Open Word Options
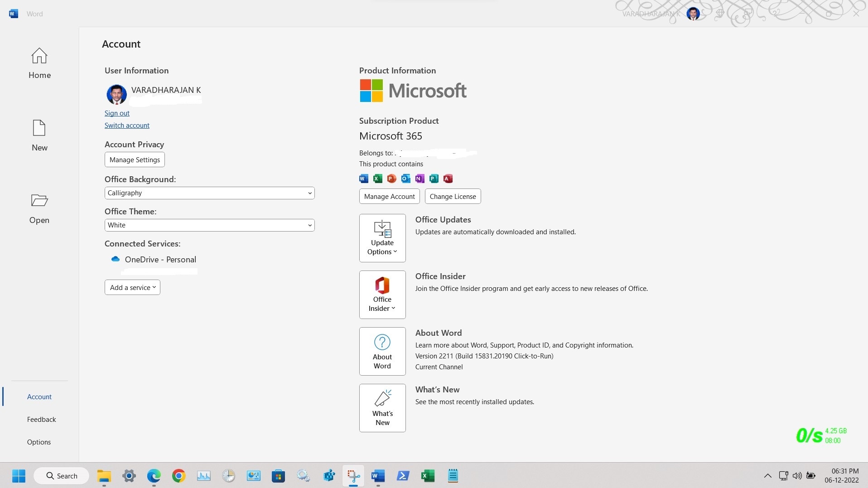The width and height of the screenshot is (868, 488). click(39, 442)
